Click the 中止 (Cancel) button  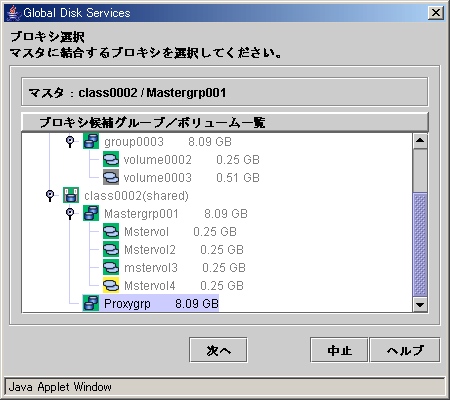339,350
